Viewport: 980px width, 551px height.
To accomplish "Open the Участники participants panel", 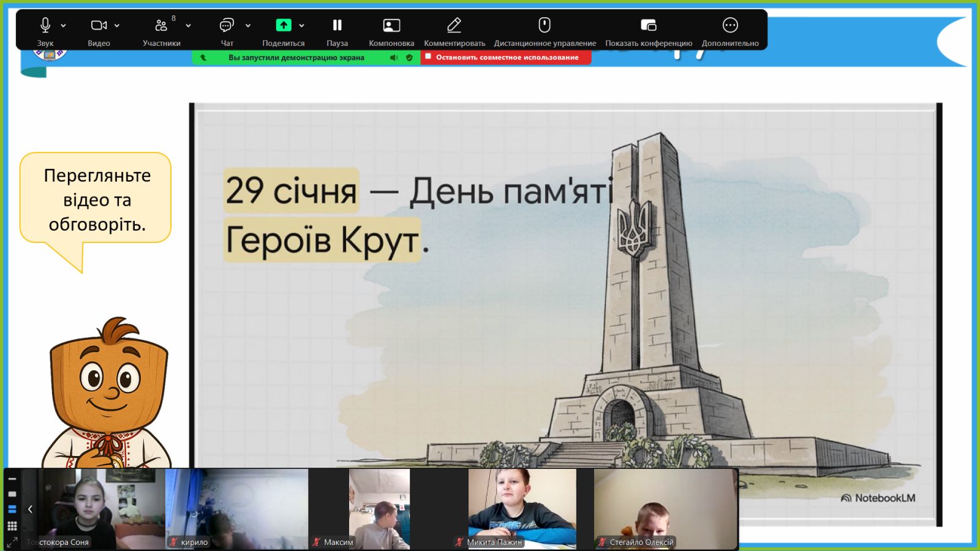I will click(x=161, y=26).
